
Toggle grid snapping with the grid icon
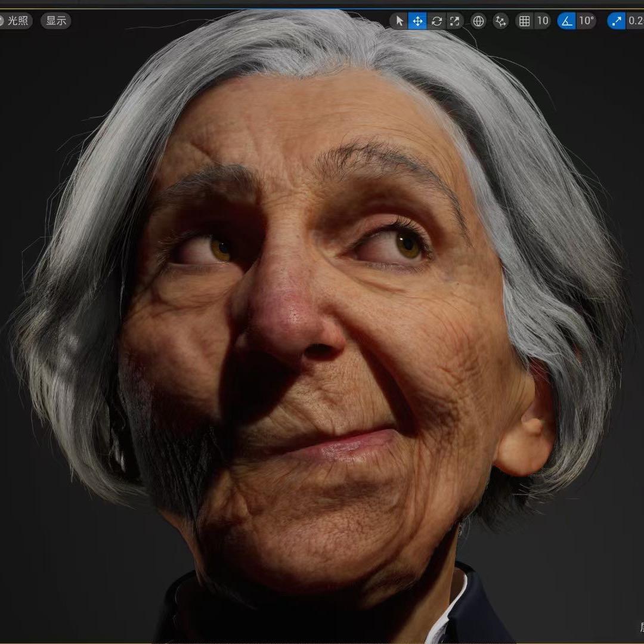pyautogui.click(x=525, y=21)
